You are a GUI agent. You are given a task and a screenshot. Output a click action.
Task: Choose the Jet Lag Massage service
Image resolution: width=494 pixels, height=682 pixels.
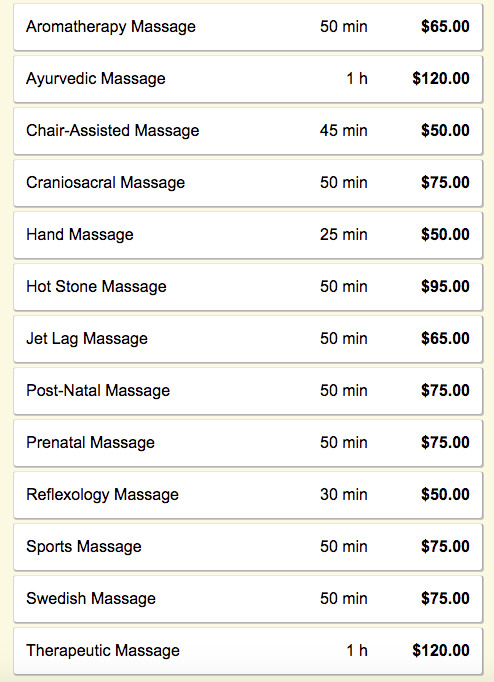click(x=248, y=338)
